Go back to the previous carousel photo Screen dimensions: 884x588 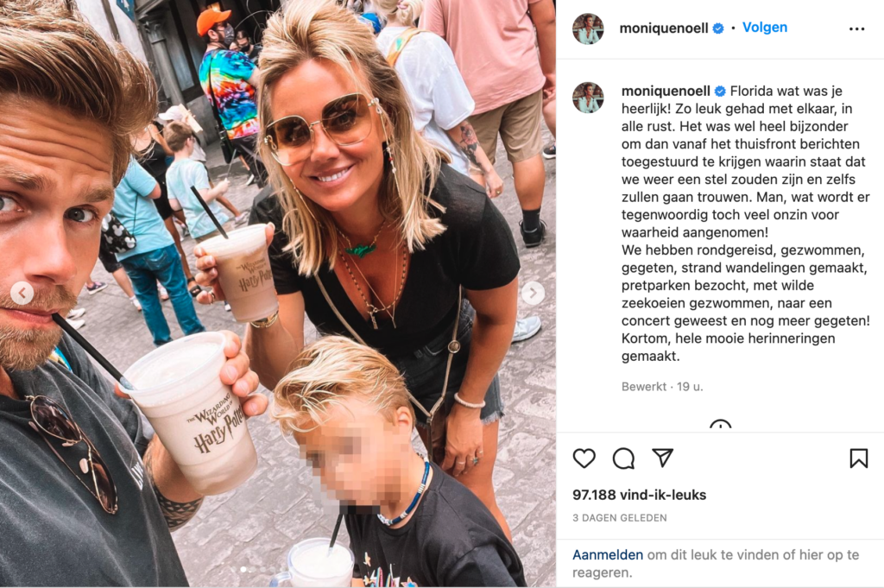[x=22, y=293]
